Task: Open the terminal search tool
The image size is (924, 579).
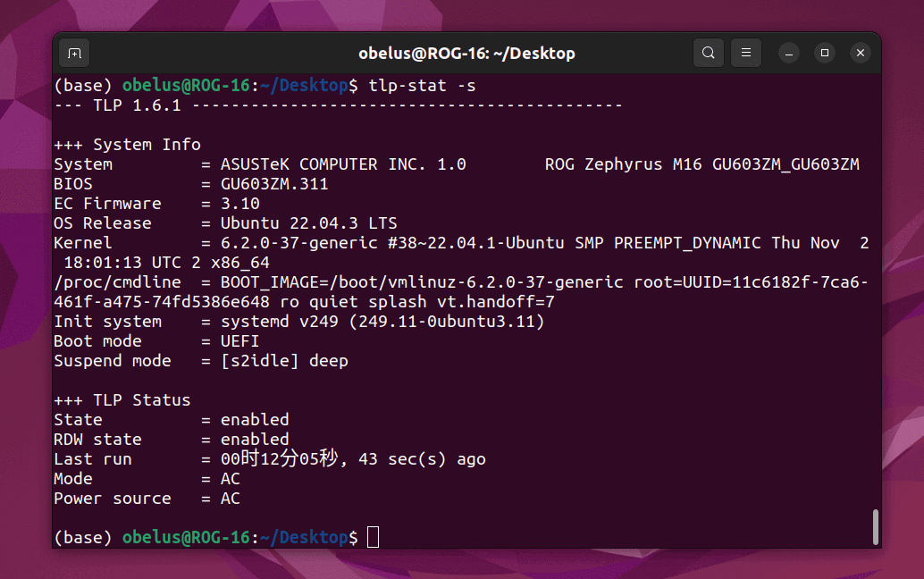Action: pyautogui.click(x=709, y=53)
